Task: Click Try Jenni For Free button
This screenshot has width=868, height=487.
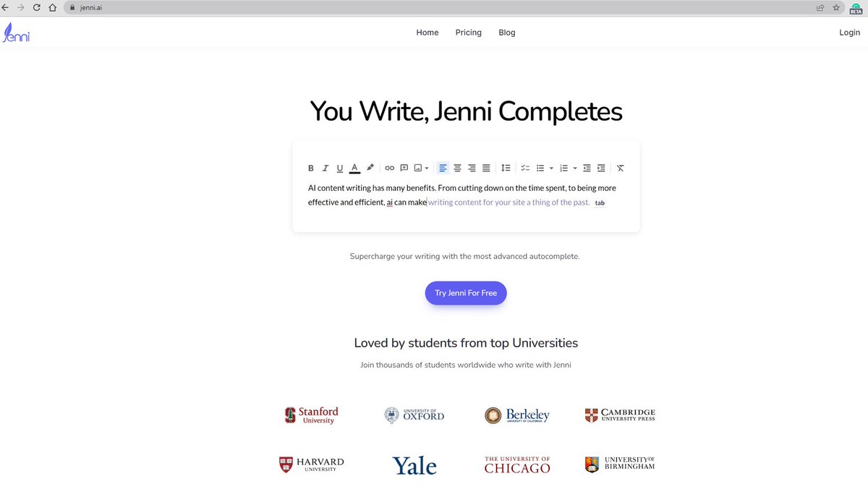Action: pos(466,293)
